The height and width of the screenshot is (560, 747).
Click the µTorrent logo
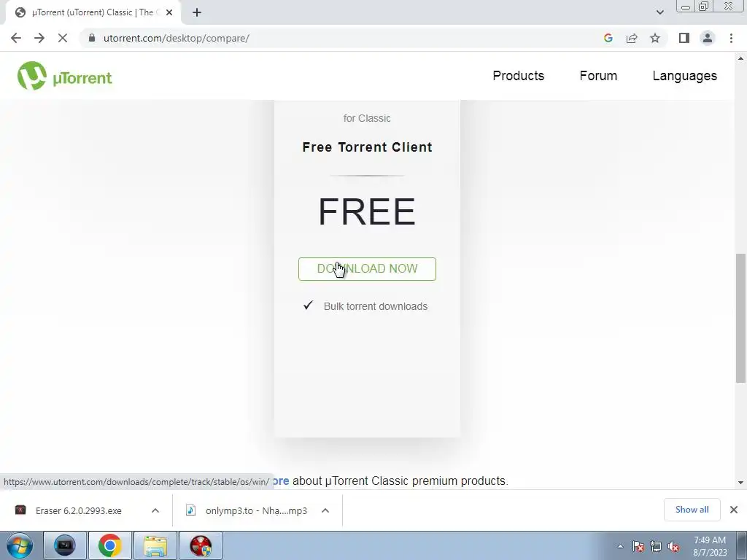[64, 76]
